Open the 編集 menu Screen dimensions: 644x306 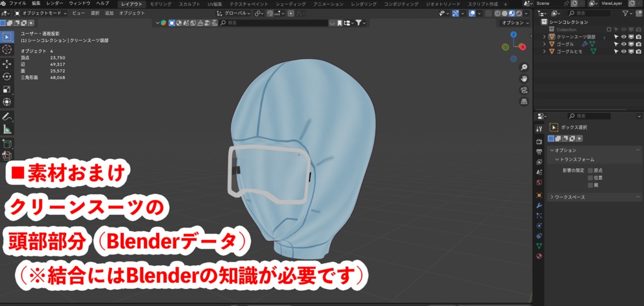point(36,3)
